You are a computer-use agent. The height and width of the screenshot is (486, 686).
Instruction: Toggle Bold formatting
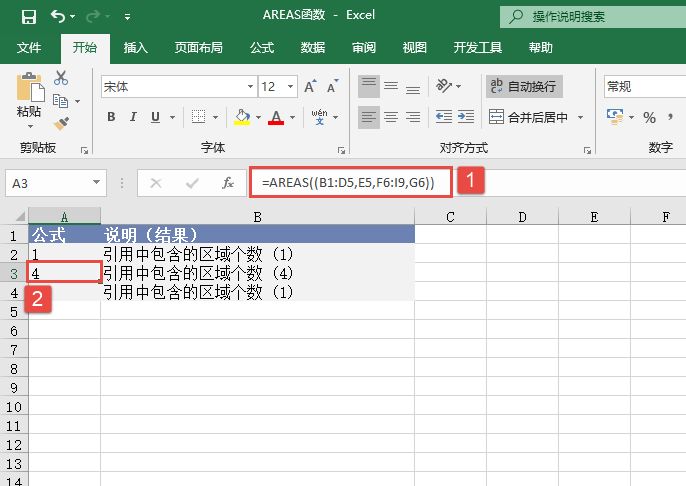tap(111, 117)
